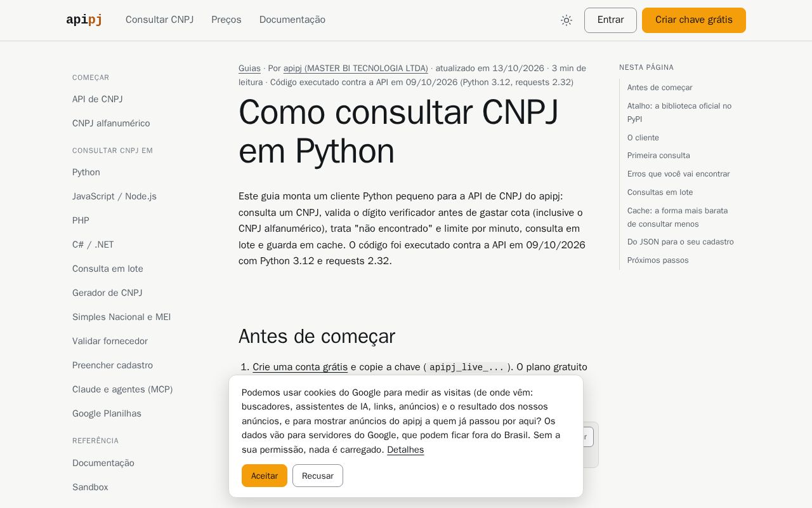
Task: Click the apipj logo
Action: click(x=84, y=20)
